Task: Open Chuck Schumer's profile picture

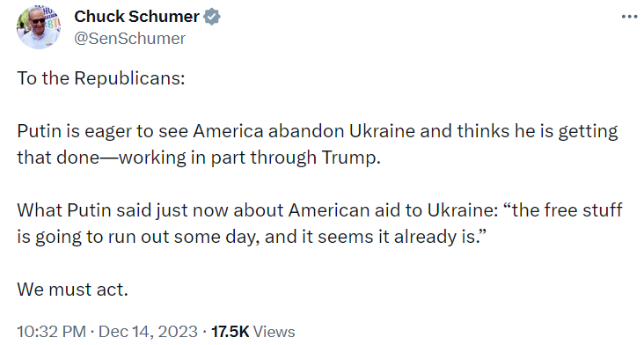Action: 39,27
